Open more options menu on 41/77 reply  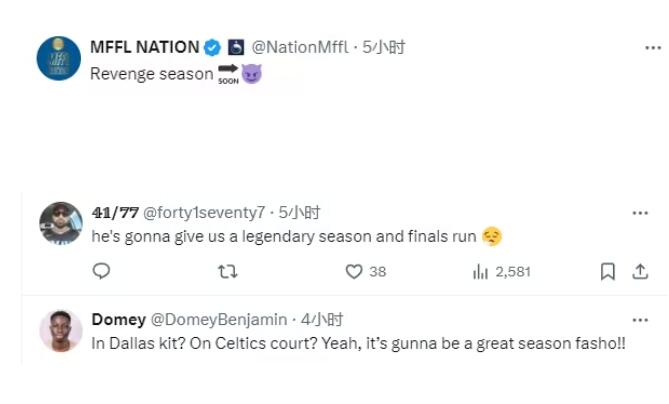[640, 212]
